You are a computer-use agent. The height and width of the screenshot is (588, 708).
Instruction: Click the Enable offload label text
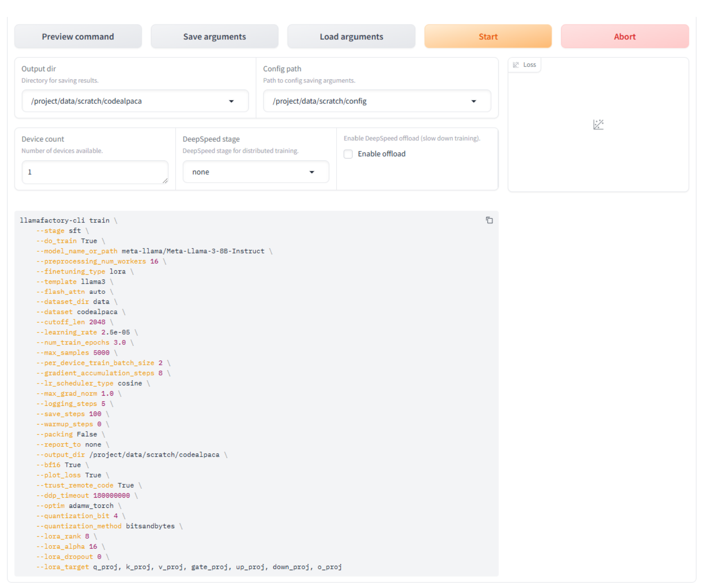[382, 154]
